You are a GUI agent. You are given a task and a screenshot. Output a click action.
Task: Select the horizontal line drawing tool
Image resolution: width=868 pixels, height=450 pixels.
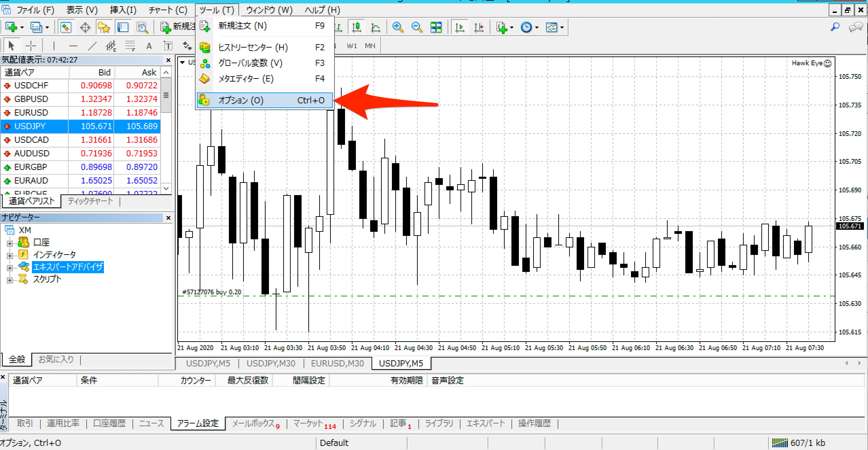(x=73, y=46)
